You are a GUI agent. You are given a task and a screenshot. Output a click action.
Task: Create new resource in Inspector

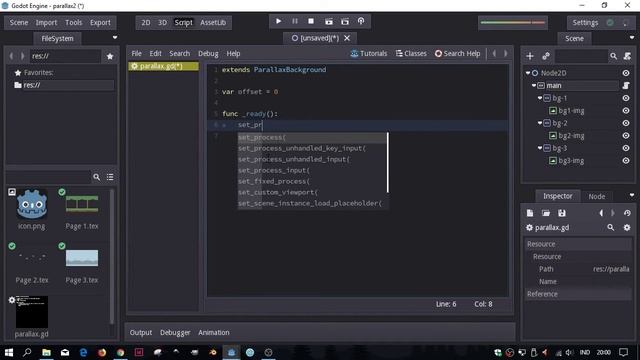coord(530,213)
